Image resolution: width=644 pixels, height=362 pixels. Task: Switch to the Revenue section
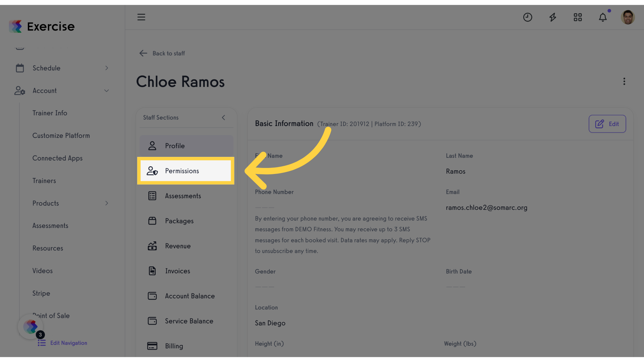(186, 246)
